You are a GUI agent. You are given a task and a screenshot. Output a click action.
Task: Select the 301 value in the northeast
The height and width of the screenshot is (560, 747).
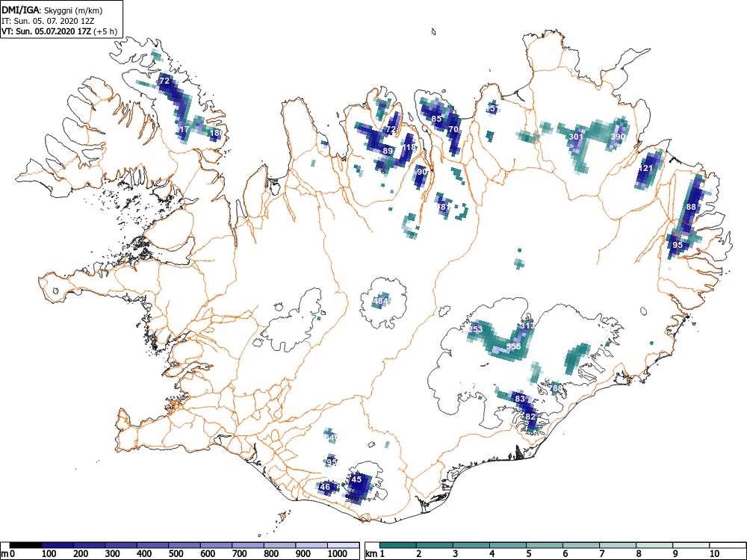tap(576, 137)
